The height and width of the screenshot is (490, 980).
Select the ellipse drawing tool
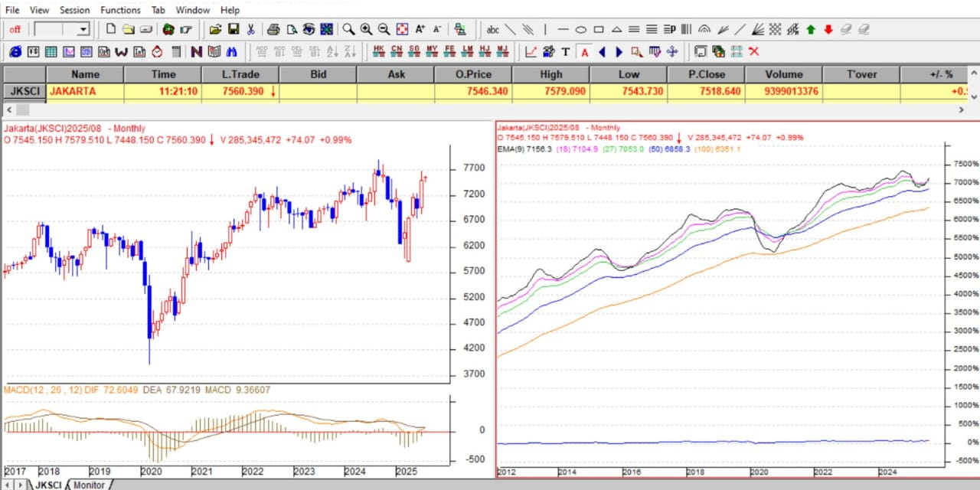point(581,29)
